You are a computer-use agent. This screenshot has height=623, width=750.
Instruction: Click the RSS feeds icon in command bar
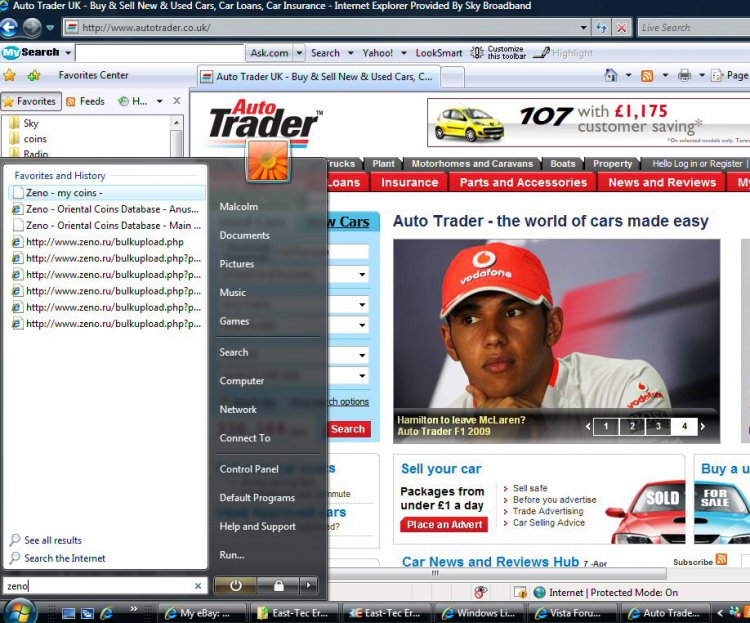(647, 76)
